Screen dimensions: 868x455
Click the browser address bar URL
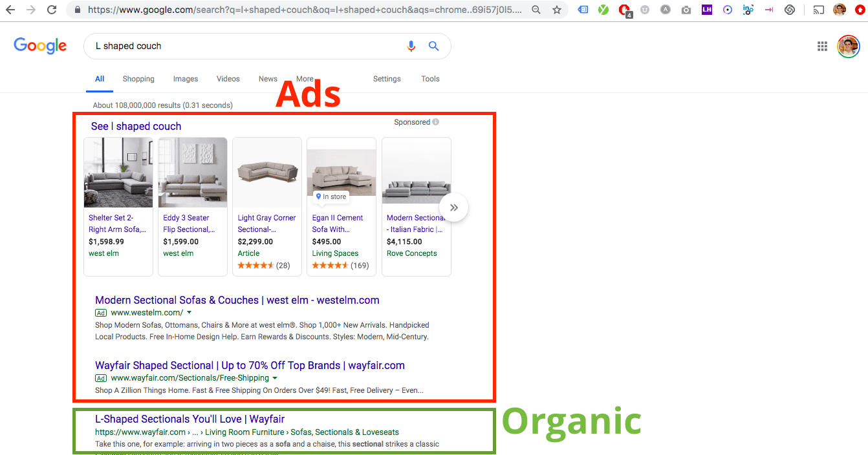pos(304,10)
